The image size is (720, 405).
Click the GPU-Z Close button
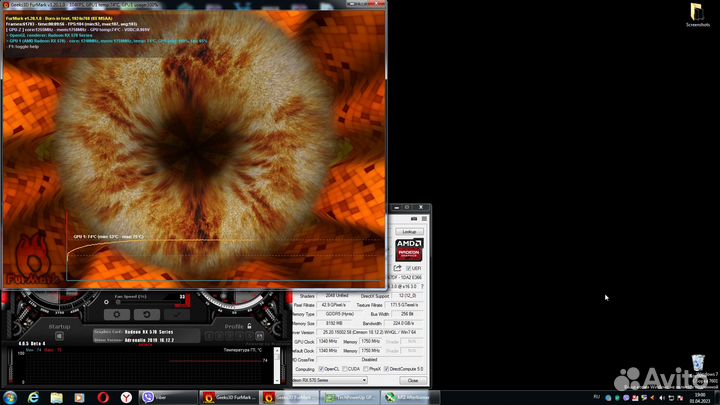click(412, 381)
